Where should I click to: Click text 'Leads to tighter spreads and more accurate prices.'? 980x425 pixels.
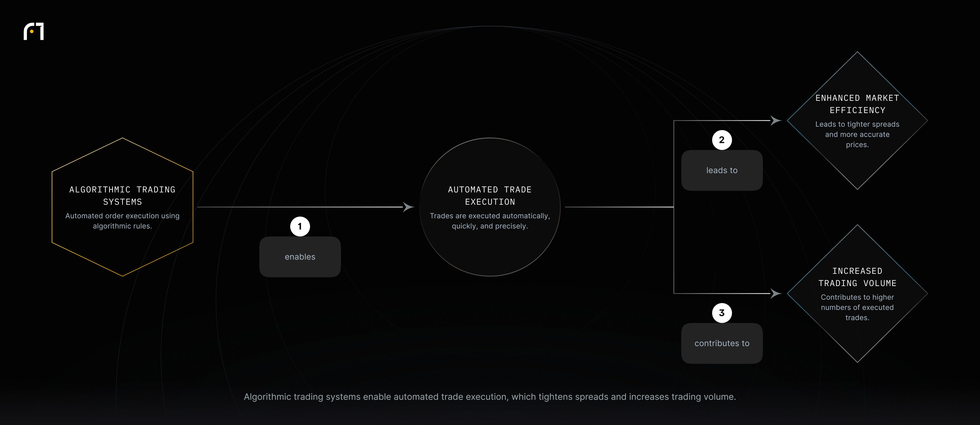click(x=857, y=135)
